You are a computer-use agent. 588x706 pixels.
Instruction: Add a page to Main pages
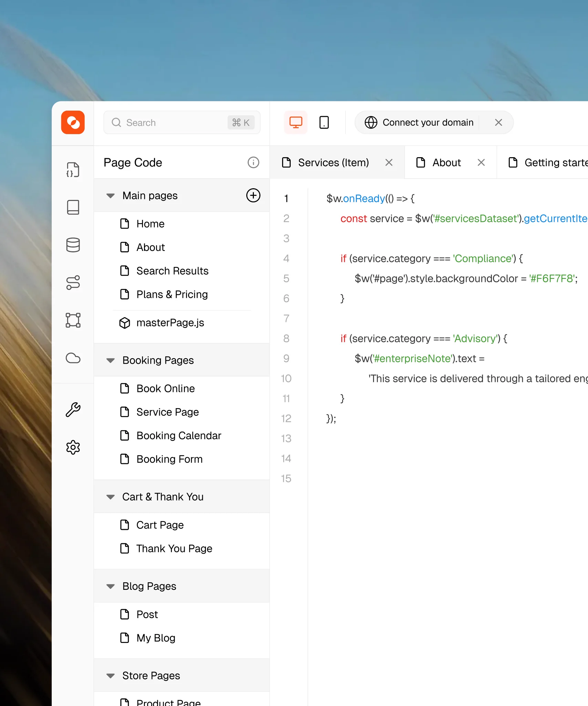click(x=253, y=195)
